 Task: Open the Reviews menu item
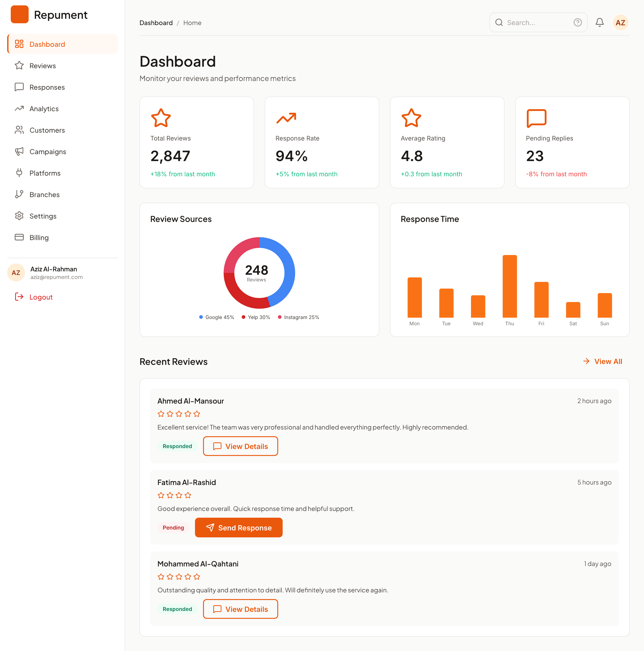click(63, 66)
